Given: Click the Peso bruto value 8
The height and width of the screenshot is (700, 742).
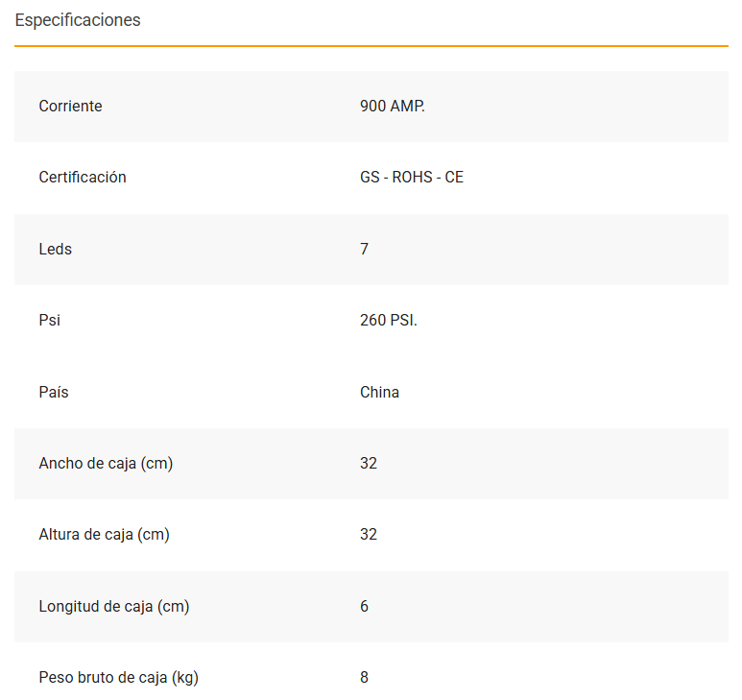Looking at the screenshot, I should pos(364,678).
